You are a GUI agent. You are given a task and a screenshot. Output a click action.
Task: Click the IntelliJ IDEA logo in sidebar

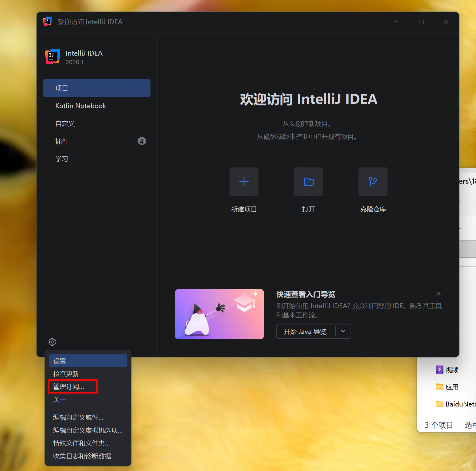click(x=53, y=57)
